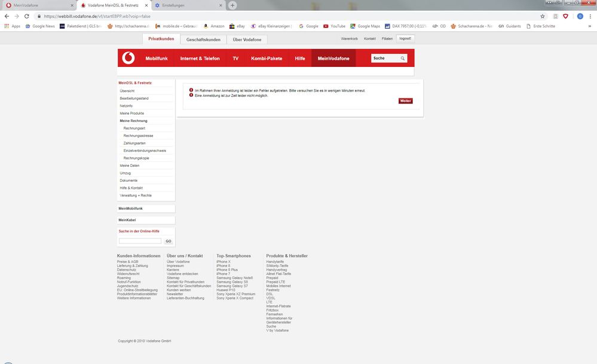The width and height of the screenshot is (597, 364).
Task: Open the eBay bookmark
Action: coord(237,26)
